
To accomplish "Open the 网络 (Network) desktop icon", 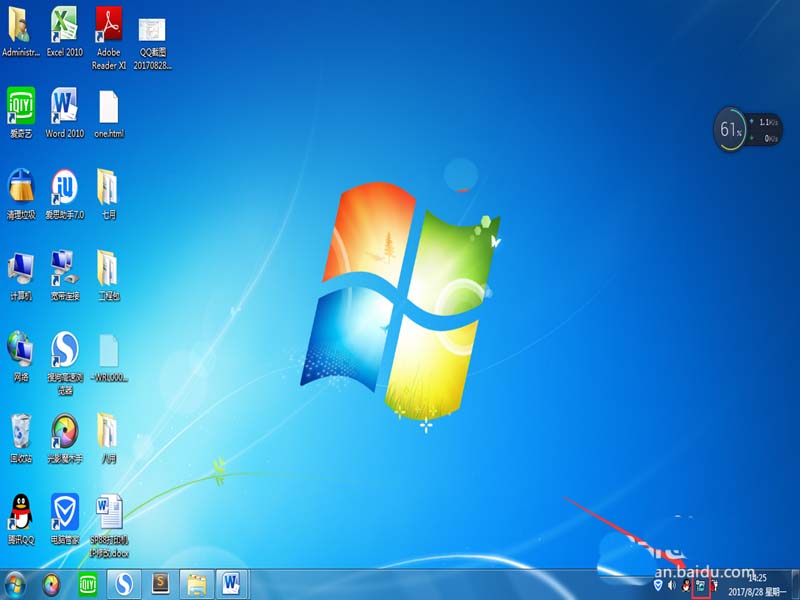I will click(21, 356).
